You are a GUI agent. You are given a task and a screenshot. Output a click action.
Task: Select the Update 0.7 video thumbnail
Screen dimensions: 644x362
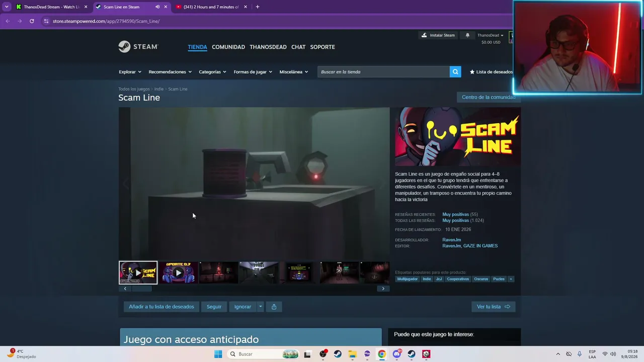tap(178, 273)
